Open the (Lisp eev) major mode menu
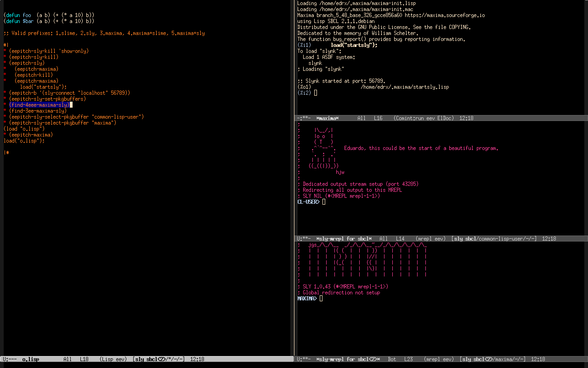The width and height of the screenshot is (588, 368). click(113, 359)
